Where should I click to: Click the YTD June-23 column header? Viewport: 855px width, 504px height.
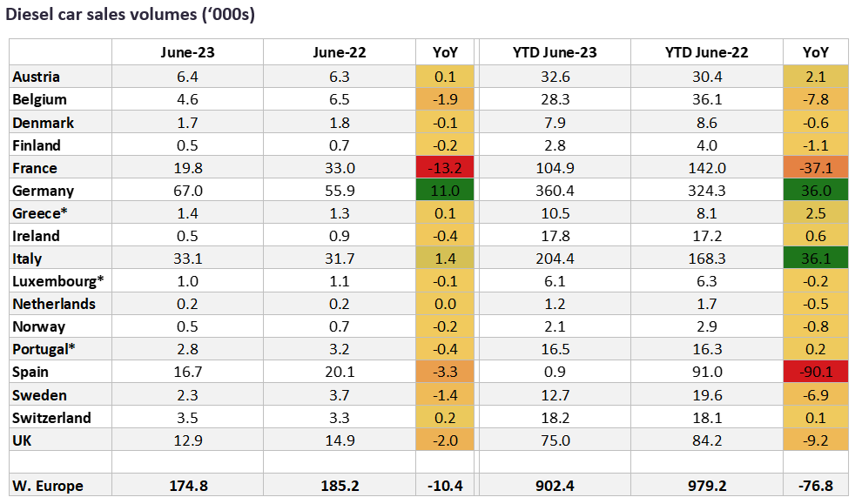[x=555, y=52]
